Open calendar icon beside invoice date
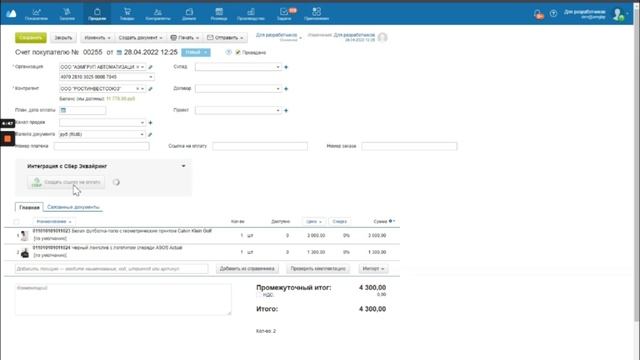The width and height of the screenshot is (640, 360). click(x=119, y=52)
